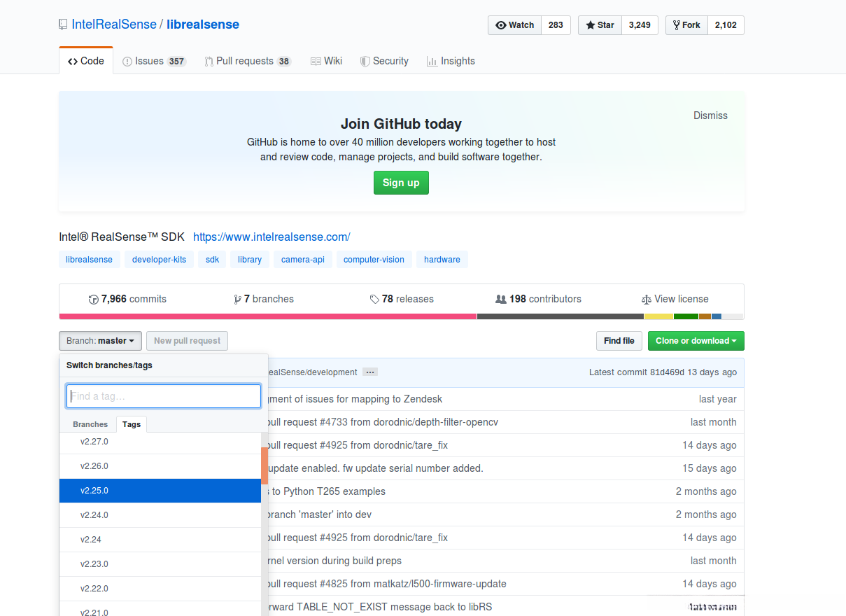Screen dimensions: 846x616
Task: Click the Fork button
Action: point(686,25)
